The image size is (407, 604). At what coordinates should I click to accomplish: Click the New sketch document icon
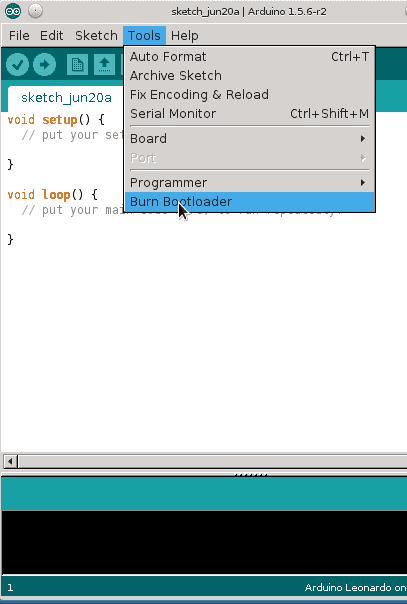tap(77, 64)
